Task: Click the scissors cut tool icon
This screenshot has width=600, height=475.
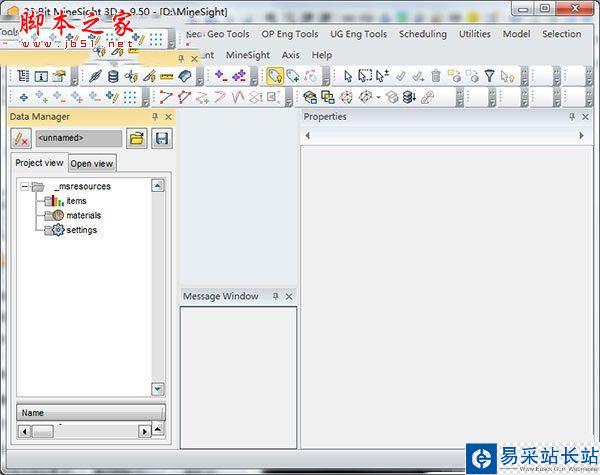Action: click(131, 77)
